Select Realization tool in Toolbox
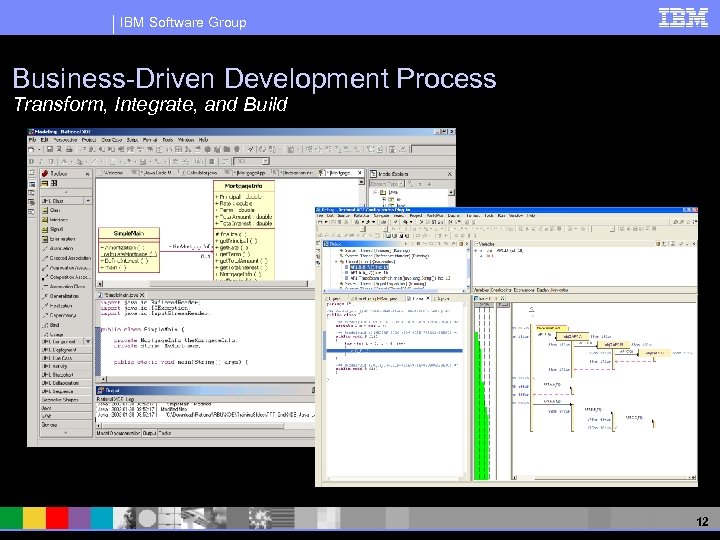Screen dimensions: 720x540 pos(57,306)
